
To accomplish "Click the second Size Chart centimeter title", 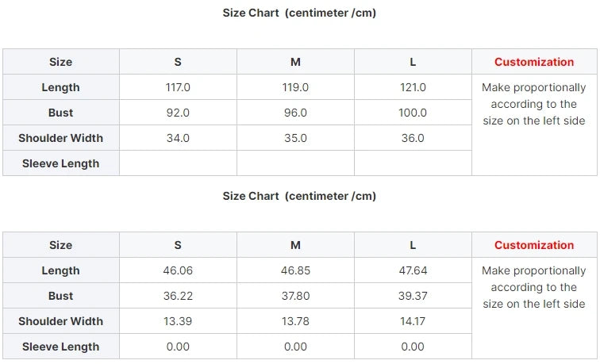I will 299,196.
